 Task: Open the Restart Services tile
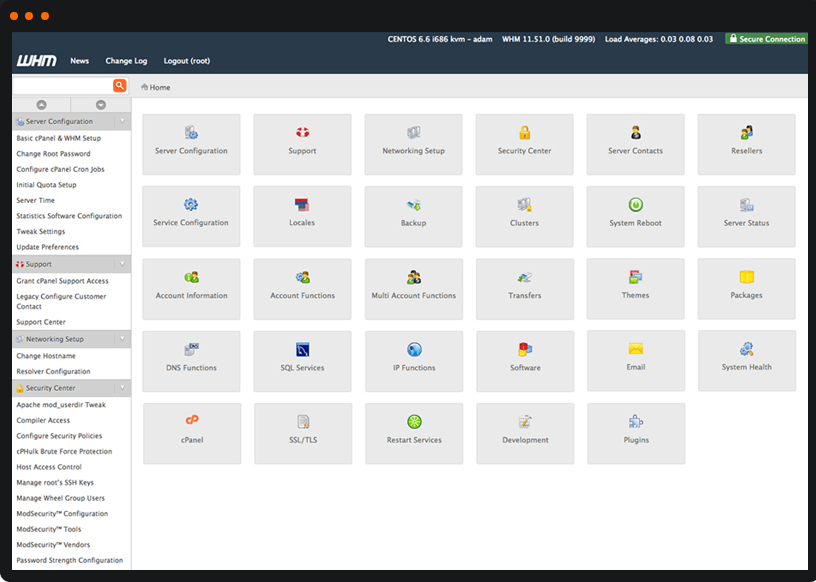tap(414, 434)
